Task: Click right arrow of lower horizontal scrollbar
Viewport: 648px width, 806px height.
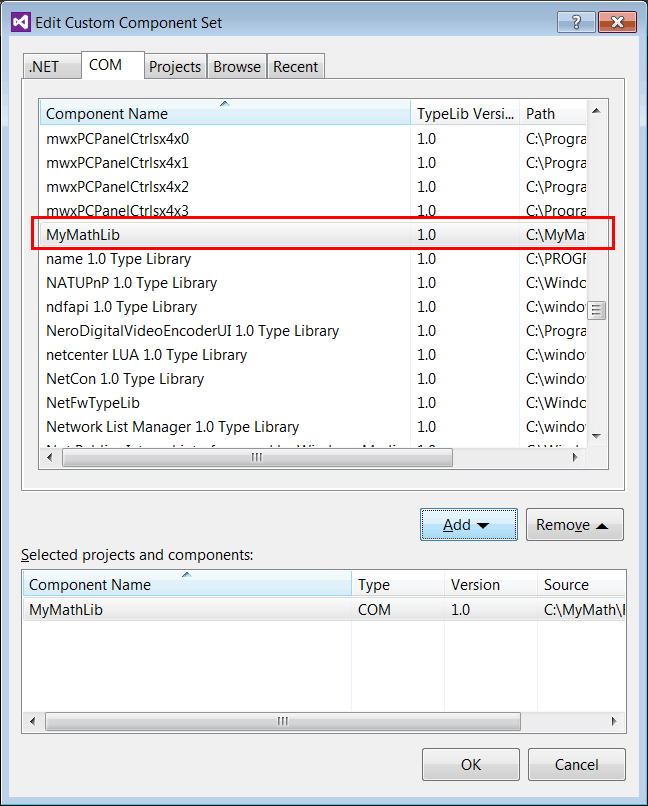Action: [x=614, y=721]
